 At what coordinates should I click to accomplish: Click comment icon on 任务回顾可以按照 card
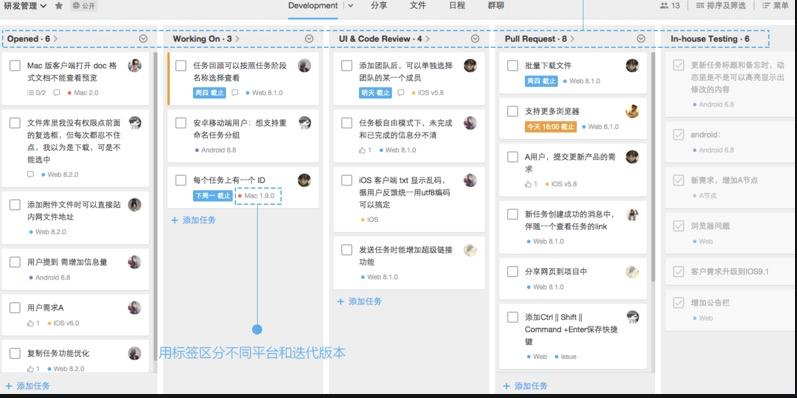coord(234,93)
